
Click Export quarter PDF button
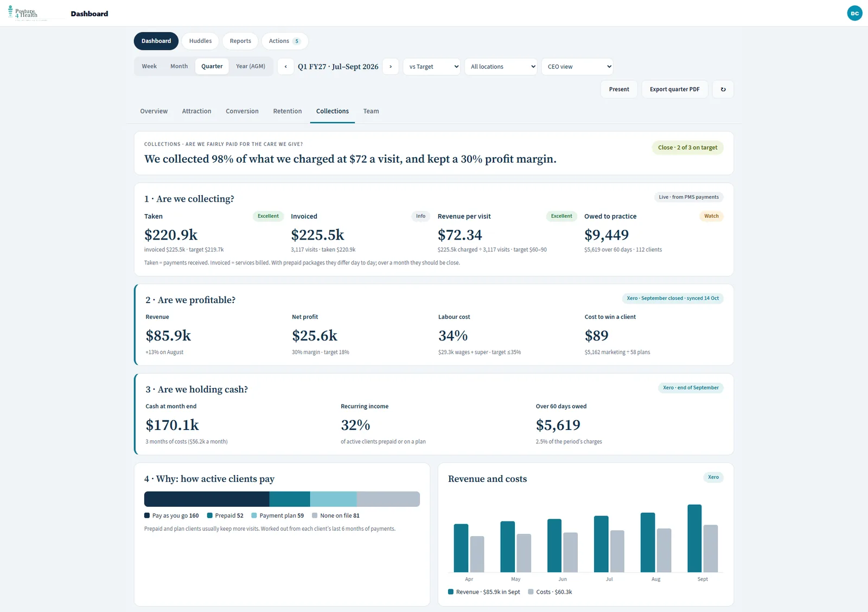675,89
